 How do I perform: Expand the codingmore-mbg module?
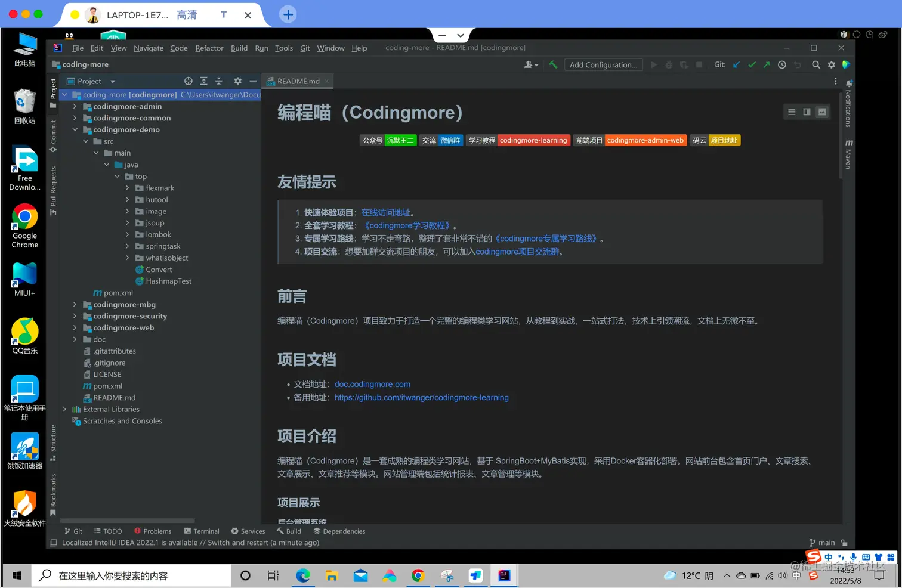pos(75,305)
